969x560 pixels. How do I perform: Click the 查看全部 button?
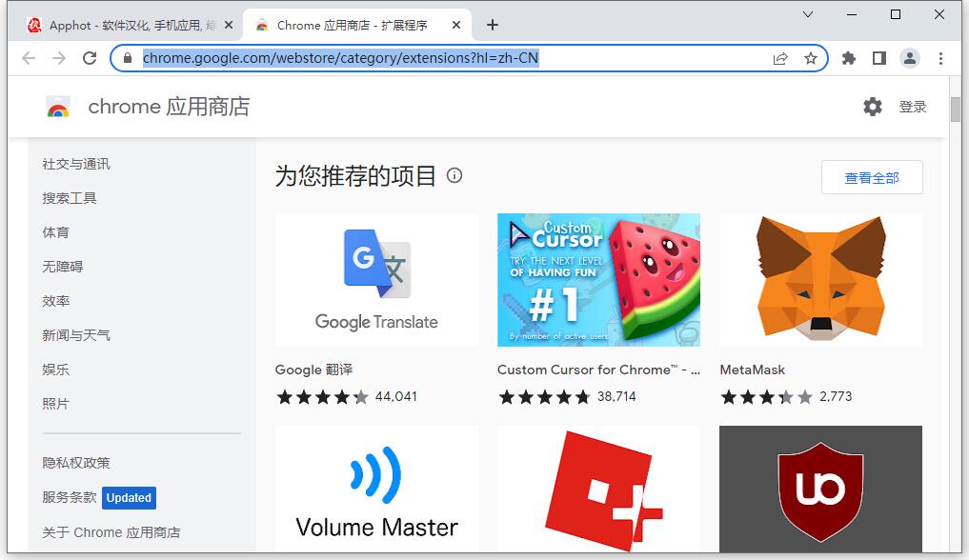(871, 177)
